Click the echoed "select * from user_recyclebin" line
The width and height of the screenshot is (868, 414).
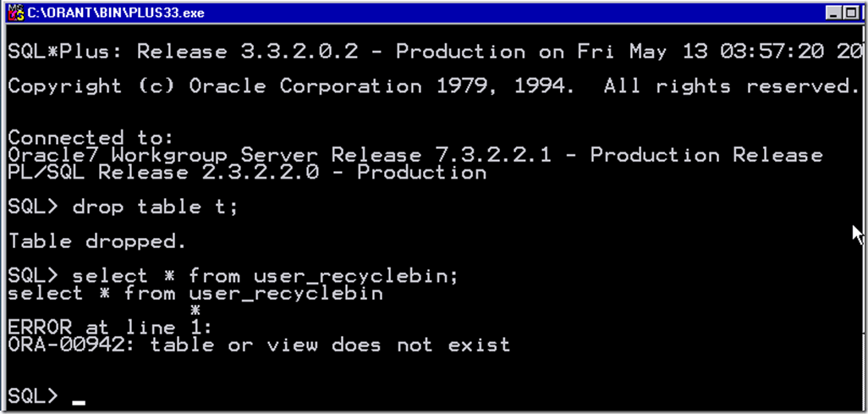click(195, 294)
